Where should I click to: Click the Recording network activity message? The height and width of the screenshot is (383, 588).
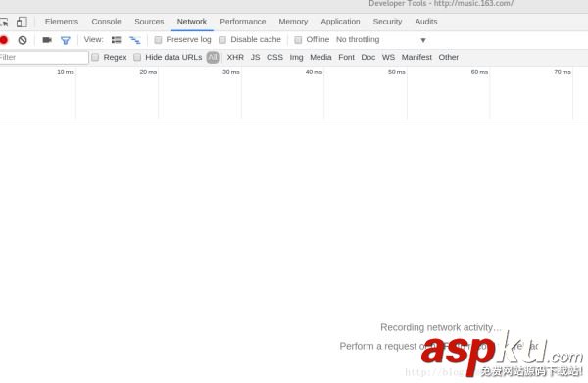pyautogui.click(x=441, y=327)
